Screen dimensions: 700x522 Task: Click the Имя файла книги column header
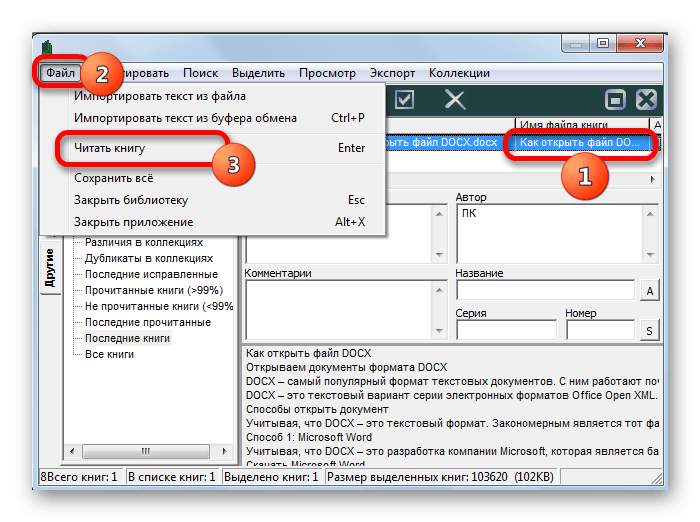pyautogui.click(x=582, y=124)
